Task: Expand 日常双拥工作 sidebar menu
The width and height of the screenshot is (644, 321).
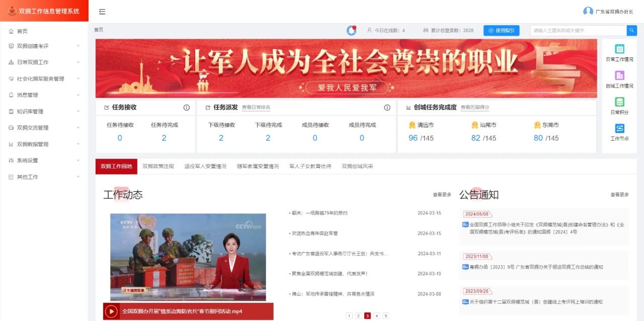Action: (44, 62)
